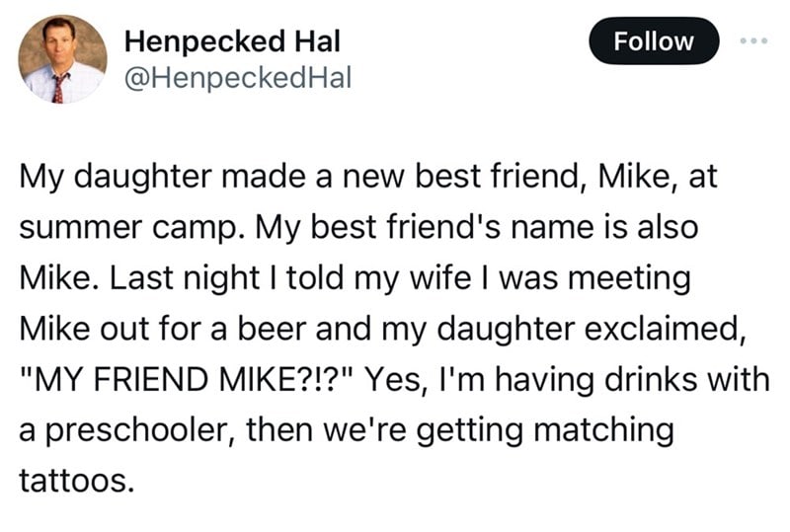
Task: Click the phrase "Last night" in the tweet
Action: tap(185, 279)
